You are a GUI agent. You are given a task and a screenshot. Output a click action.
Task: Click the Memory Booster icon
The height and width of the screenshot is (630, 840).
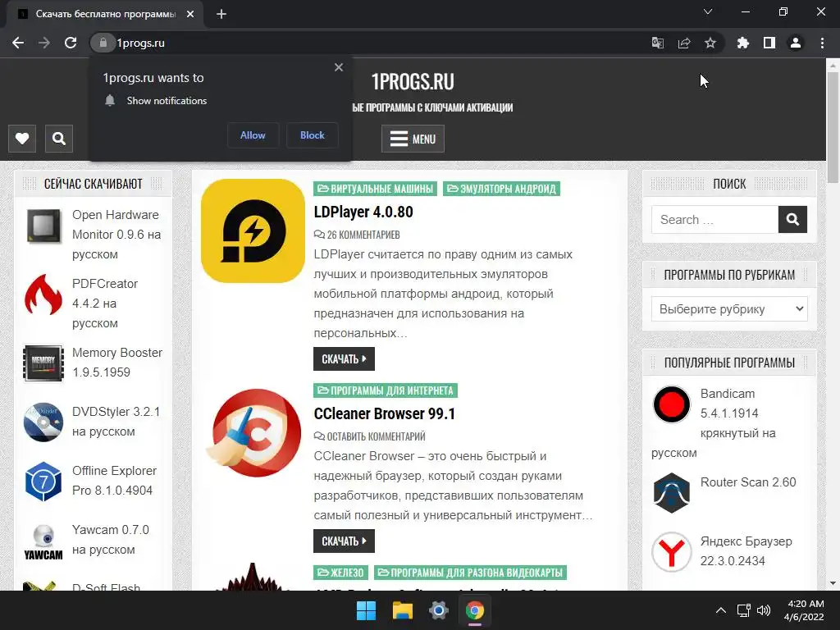[x=43, y=363]
